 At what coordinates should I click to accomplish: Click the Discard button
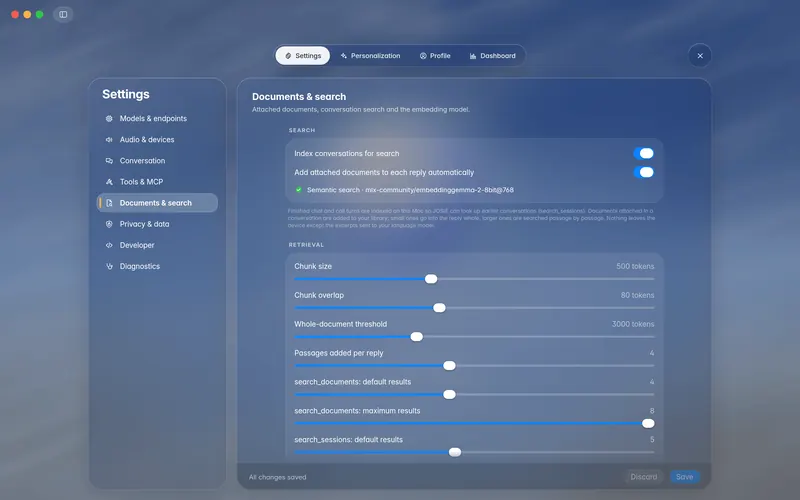(644, 477)
